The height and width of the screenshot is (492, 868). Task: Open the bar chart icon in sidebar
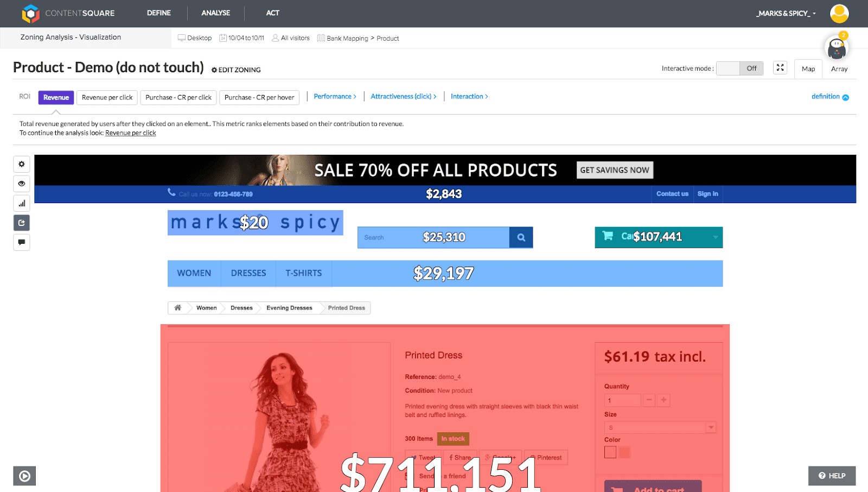click(x=22, y=204)
